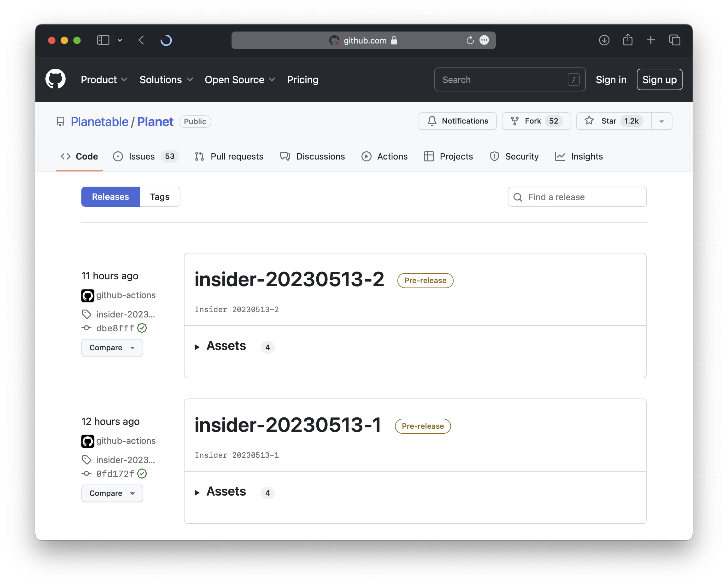The image size is (728, 587).
Task: Open the Planetable organization link
Action: (99, 121)
